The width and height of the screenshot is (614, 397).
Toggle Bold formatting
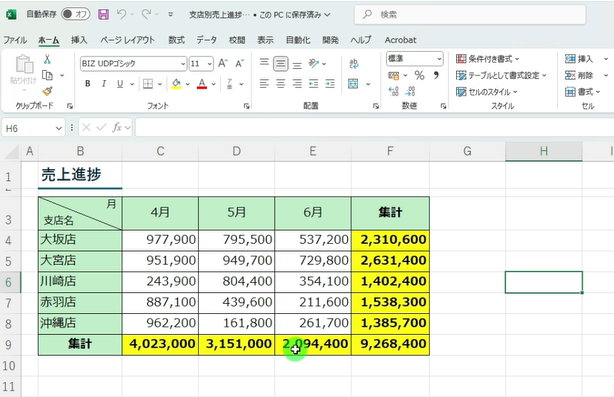coord(88,84)
